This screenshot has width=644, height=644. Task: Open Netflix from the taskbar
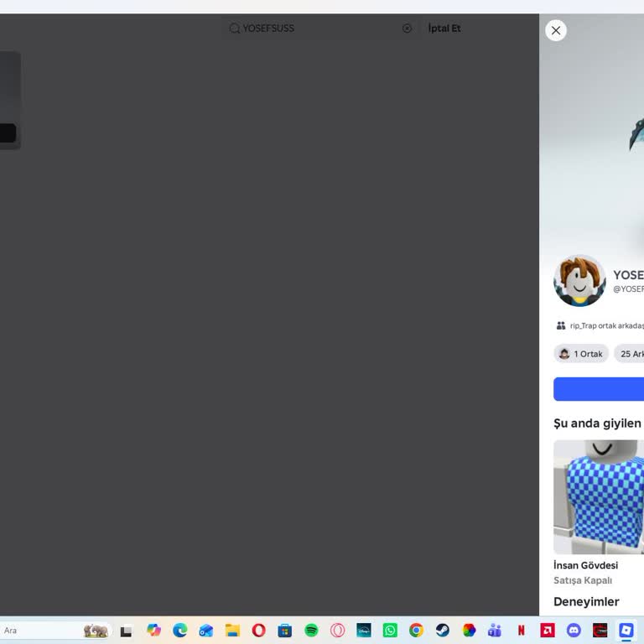pyautogui.click(x=522, y=630)
